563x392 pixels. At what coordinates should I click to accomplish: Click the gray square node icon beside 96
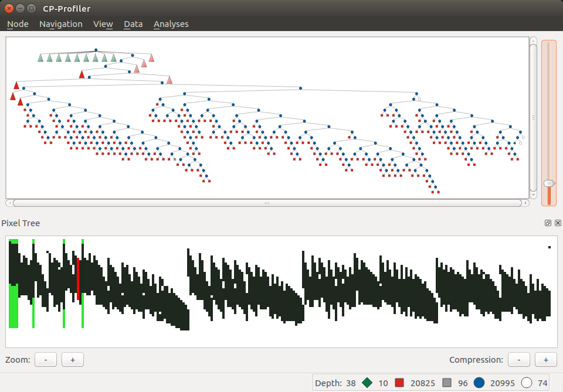point(448,382)
